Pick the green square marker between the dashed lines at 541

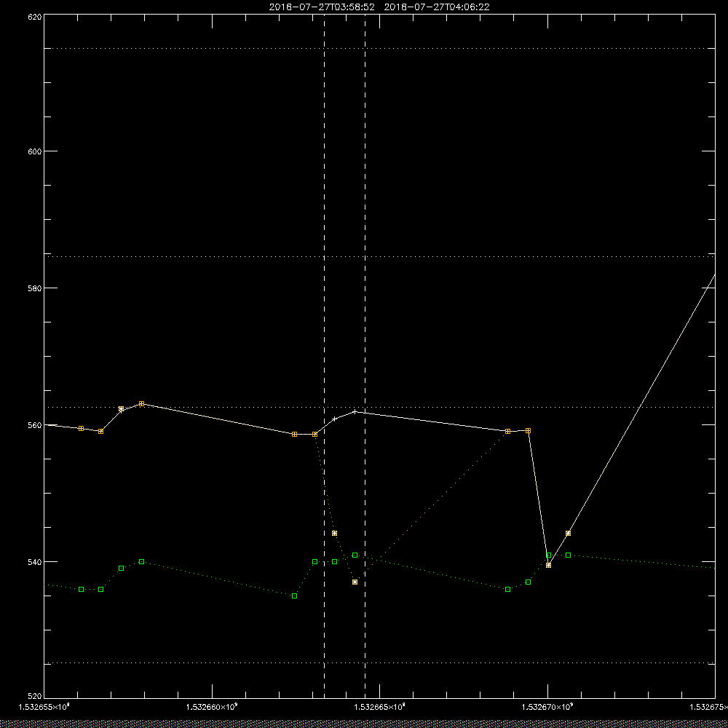pyautogui.click(x=355, y=555)
